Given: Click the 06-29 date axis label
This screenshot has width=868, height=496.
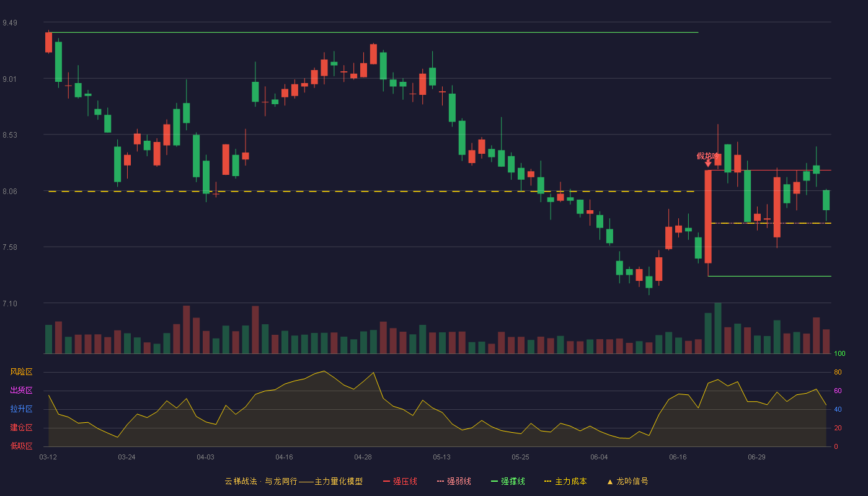Looking at the screenshot, I should coord(756,457).
